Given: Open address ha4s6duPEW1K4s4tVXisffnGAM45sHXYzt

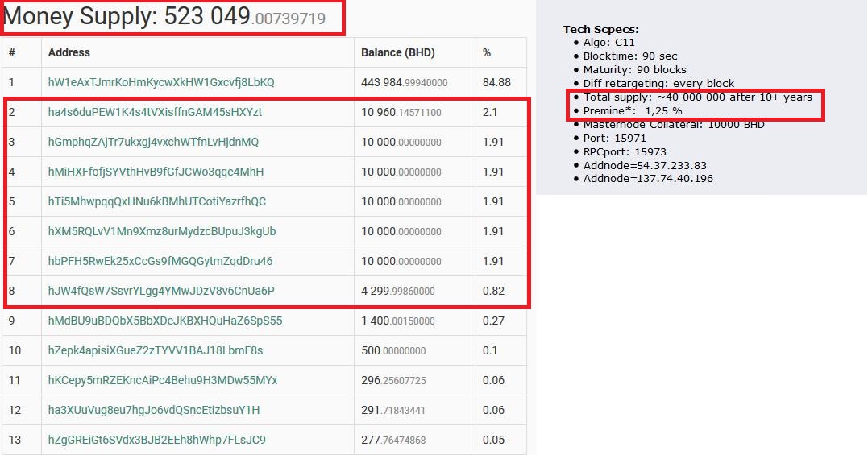Looking at the screenshot, I should pyautogui.click(x=155, y=112).
